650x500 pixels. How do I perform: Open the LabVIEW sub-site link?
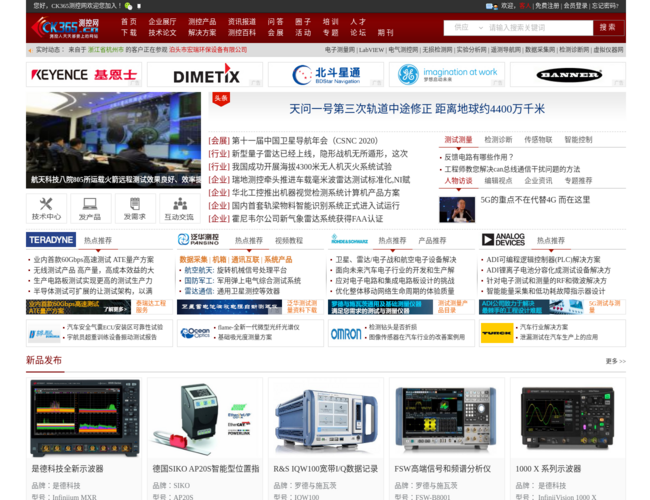pyautogui.click(x=371, y=50)
